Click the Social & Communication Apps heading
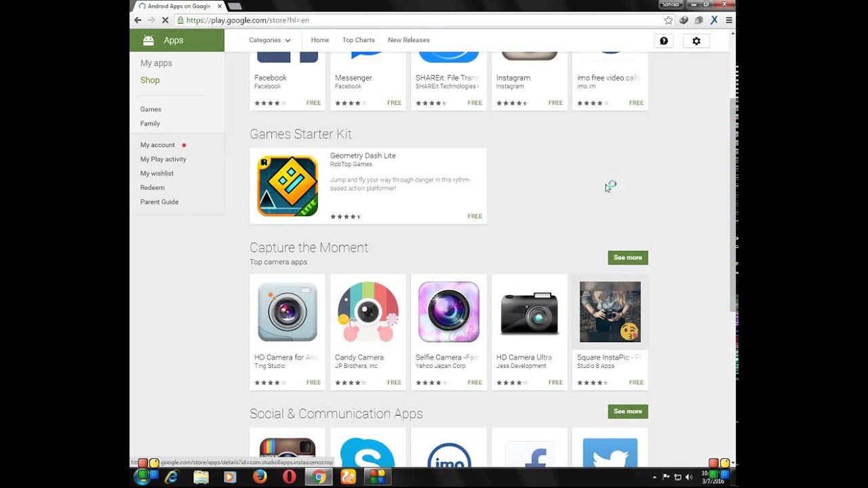This screenshot has width=868, height=488. (336, 413)
